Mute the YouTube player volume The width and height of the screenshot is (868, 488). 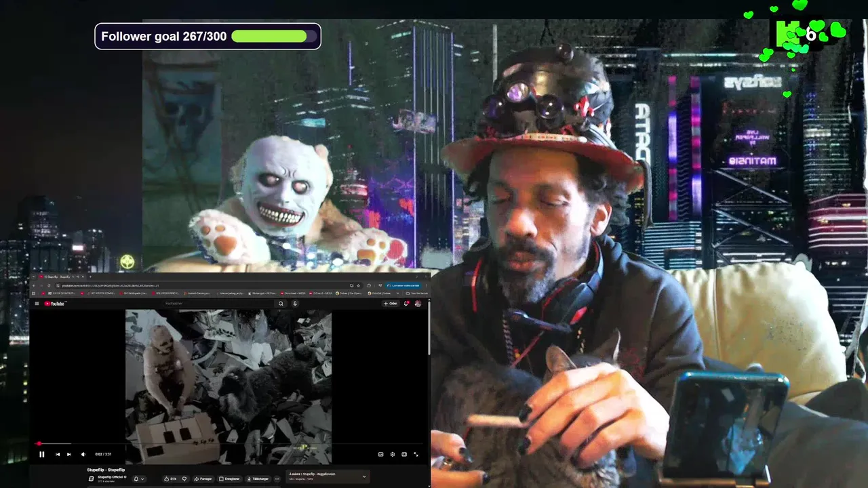point(83,454)
